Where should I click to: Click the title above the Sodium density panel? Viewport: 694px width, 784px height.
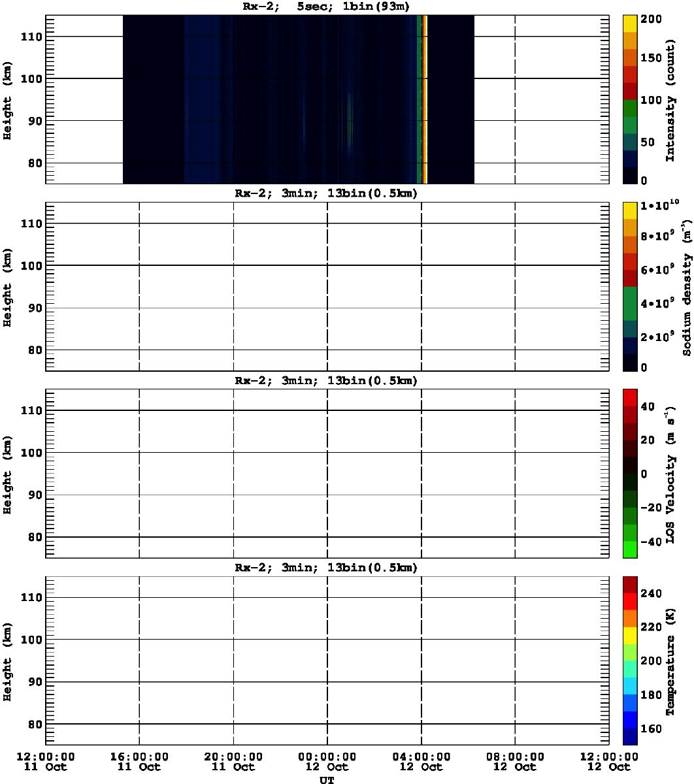coord(326,194)
